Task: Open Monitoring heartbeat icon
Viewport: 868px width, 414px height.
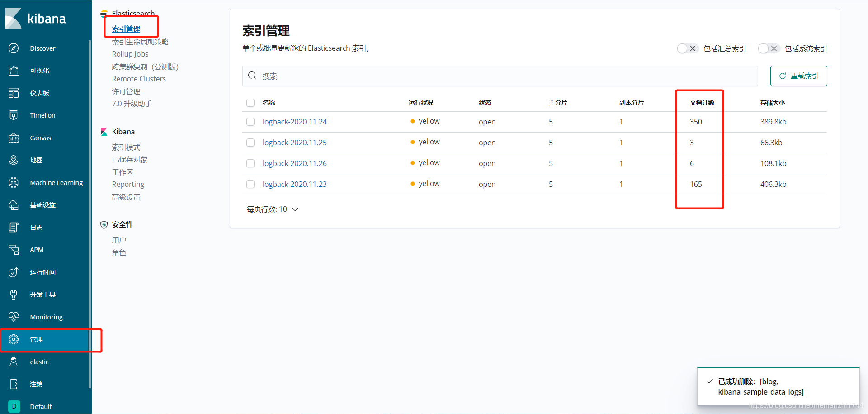Action: point(14,317)
